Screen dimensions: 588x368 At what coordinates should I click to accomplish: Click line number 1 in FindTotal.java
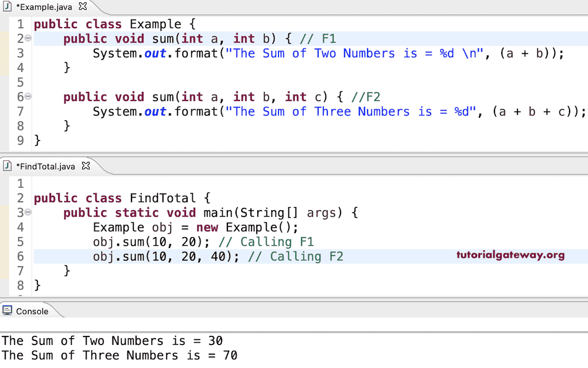20,183
